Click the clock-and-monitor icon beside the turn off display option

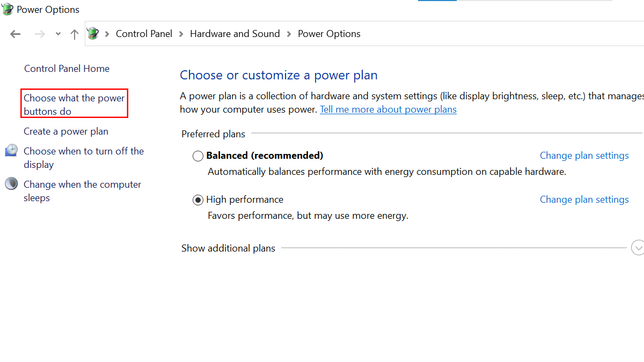tap(11, 151)
